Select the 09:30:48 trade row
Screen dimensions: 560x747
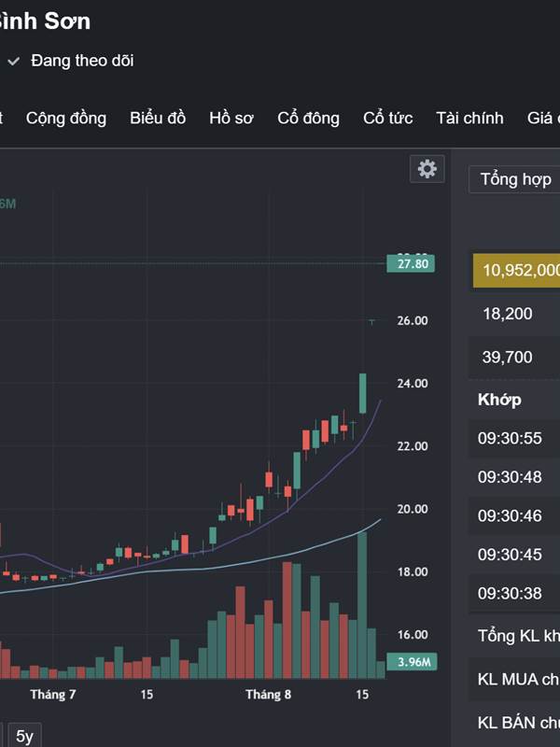[x=514, y=477]
